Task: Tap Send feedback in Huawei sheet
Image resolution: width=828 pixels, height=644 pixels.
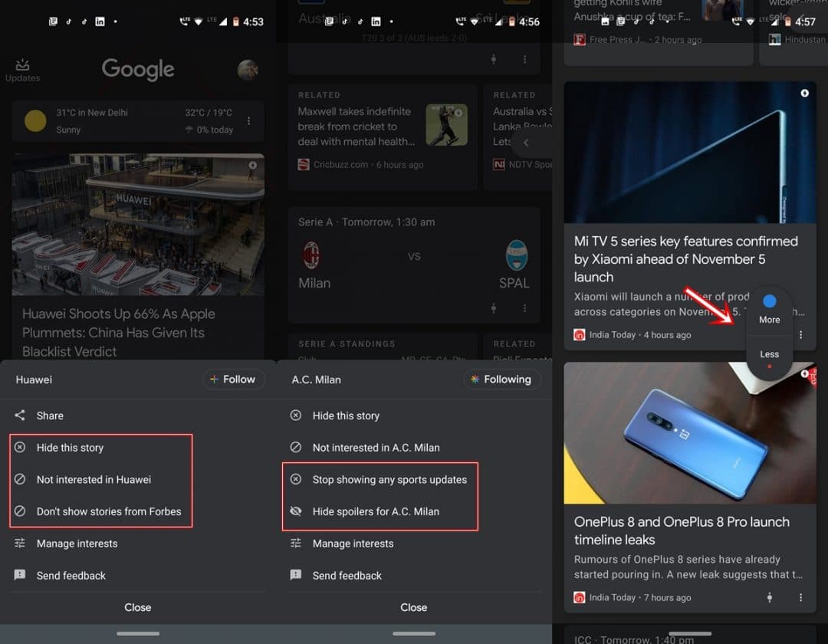Action: tap(71, 576)
